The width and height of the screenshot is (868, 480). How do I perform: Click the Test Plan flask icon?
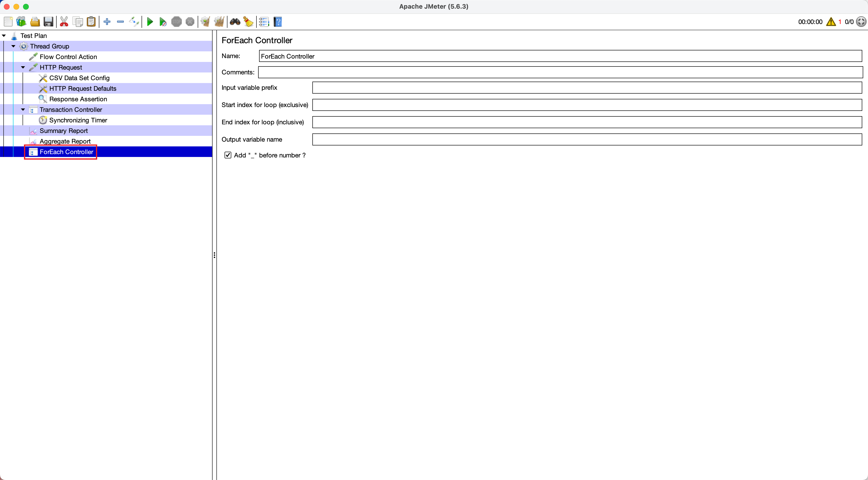14,36
